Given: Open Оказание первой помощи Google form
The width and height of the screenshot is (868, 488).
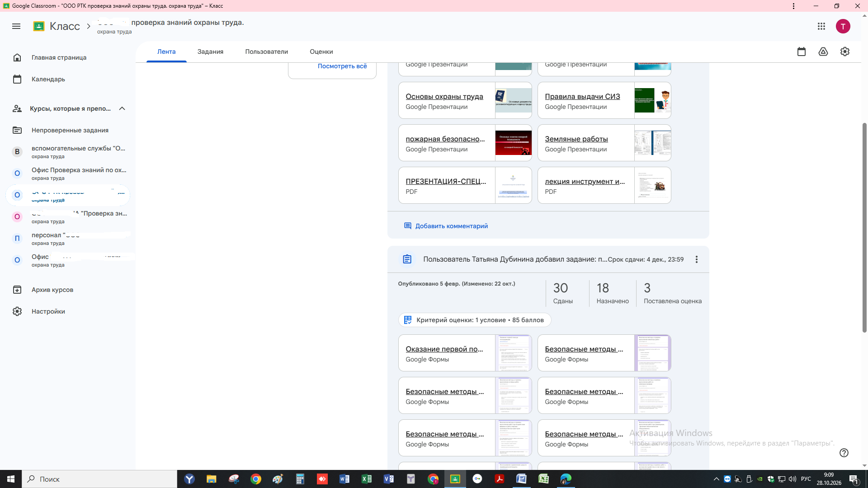Looking at the screenshot, I should click(x=465, y=353).
